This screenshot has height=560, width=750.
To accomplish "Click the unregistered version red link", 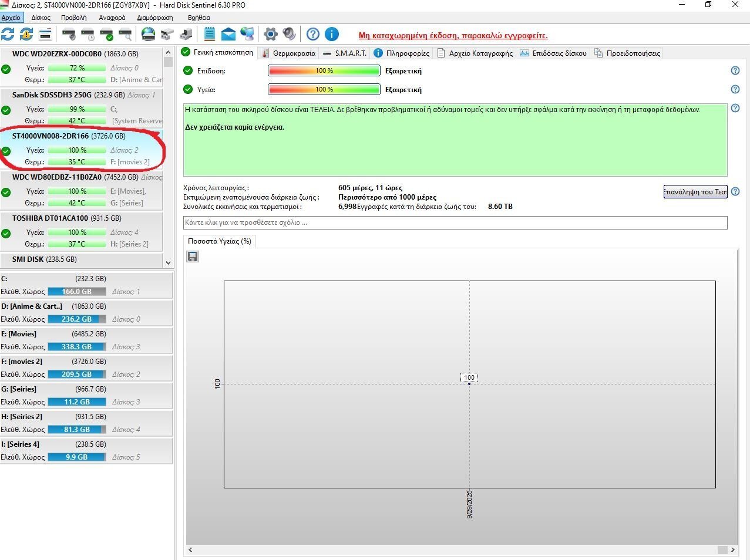I will (x=453, y=35).
